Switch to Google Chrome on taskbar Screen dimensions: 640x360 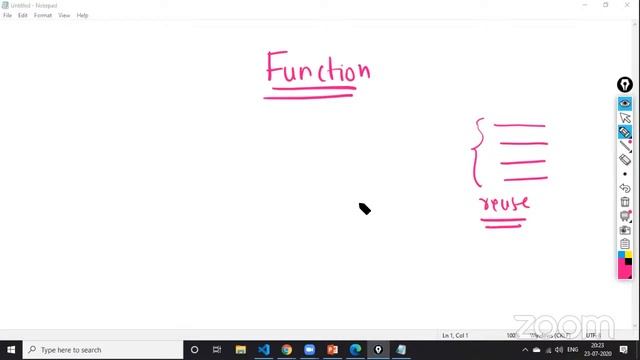[287, 350]
